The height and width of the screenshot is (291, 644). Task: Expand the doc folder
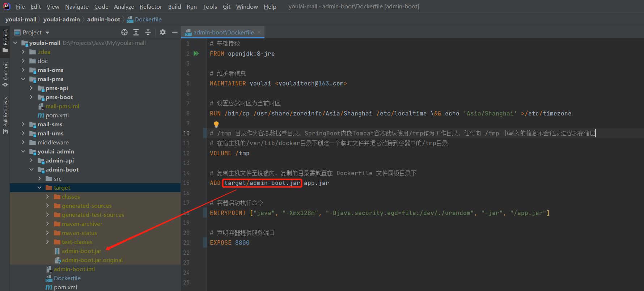click(23, 61)
